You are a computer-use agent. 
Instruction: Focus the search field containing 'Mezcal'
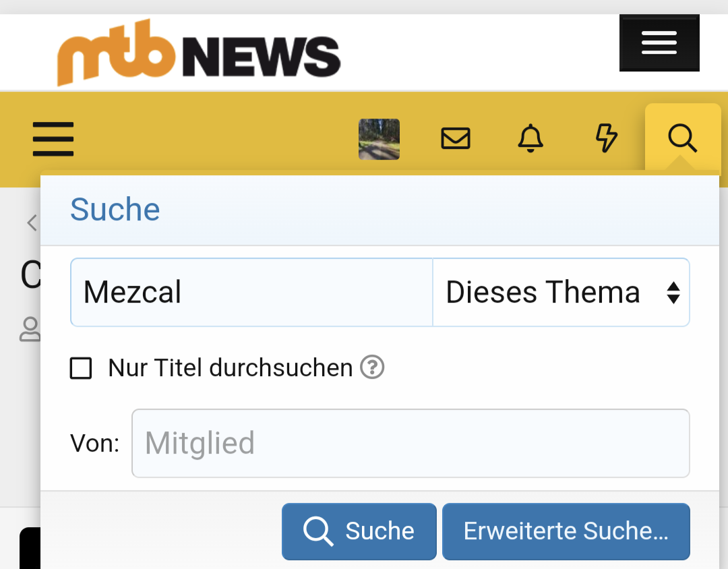coord(251,293)
